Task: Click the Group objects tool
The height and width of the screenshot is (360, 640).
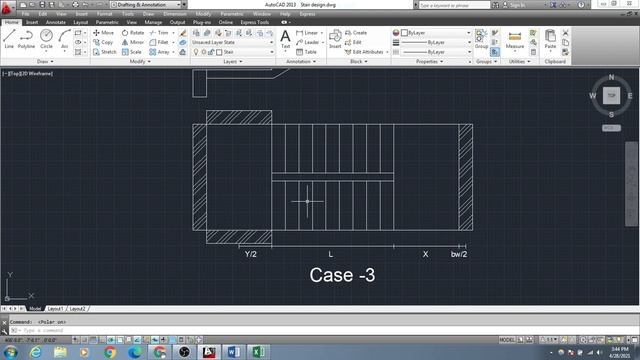Action: [481, 39]
